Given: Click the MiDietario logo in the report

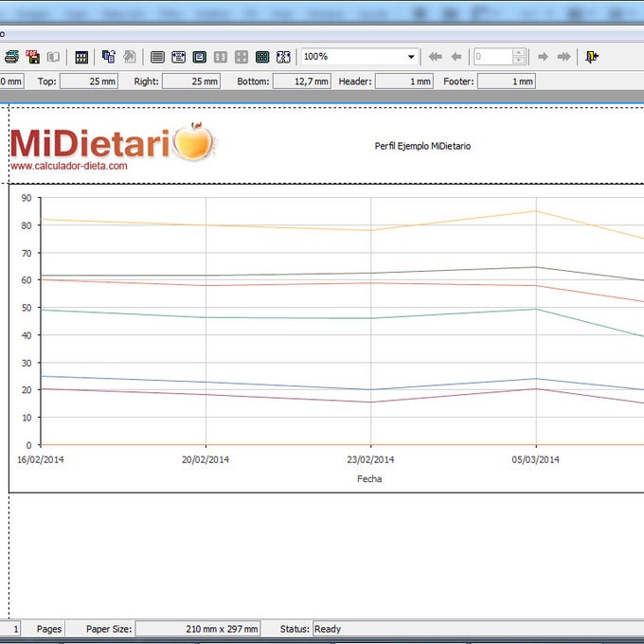Looking at the screenshot, I should click(x=113, y=142).
